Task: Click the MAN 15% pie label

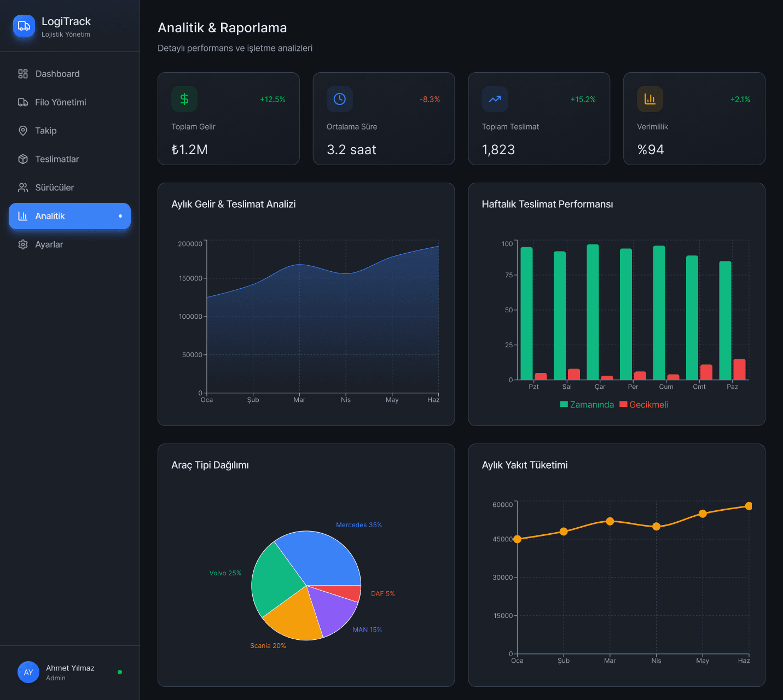Action: (x=367, y=630)
